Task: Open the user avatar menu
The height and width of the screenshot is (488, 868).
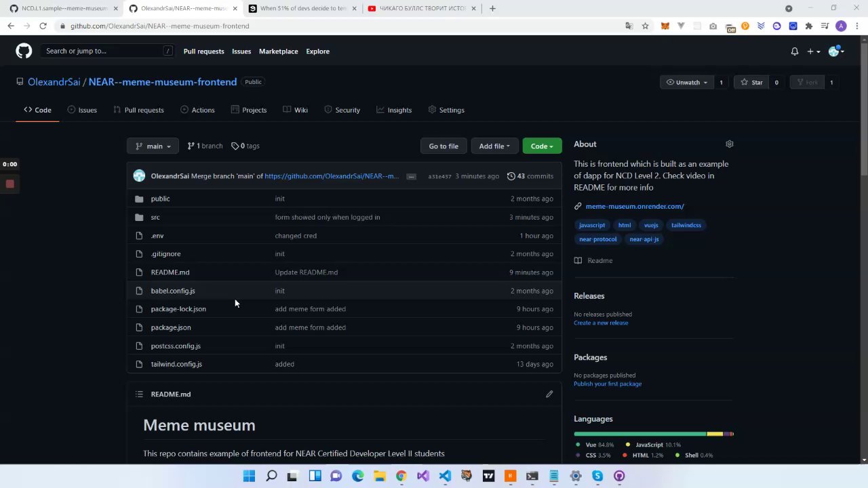Action: coord(835,52)
